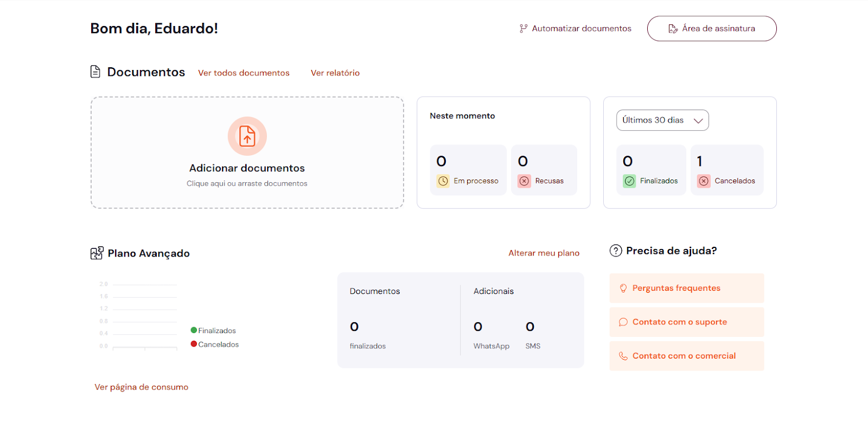The width and height of the screenshot is (868, 428).
Task: Click Alterar meu plano link
Action: coord(544,253)
